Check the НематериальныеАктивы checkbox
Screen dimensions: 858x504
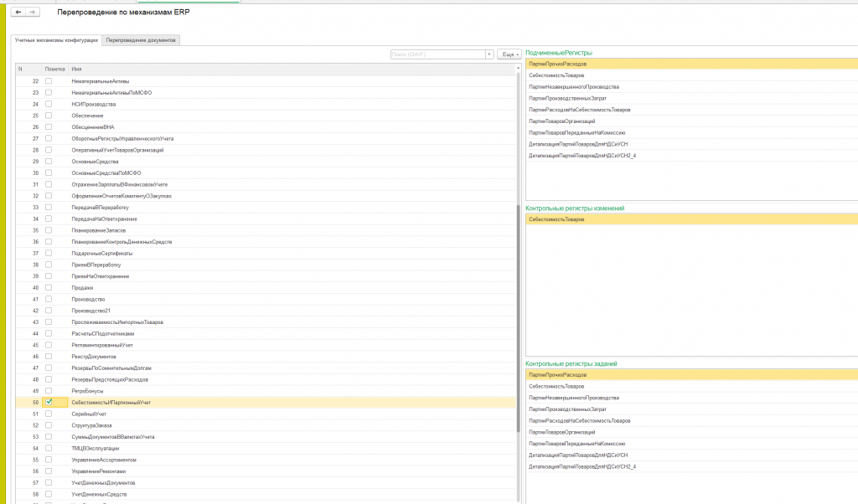tap(49, 81)
